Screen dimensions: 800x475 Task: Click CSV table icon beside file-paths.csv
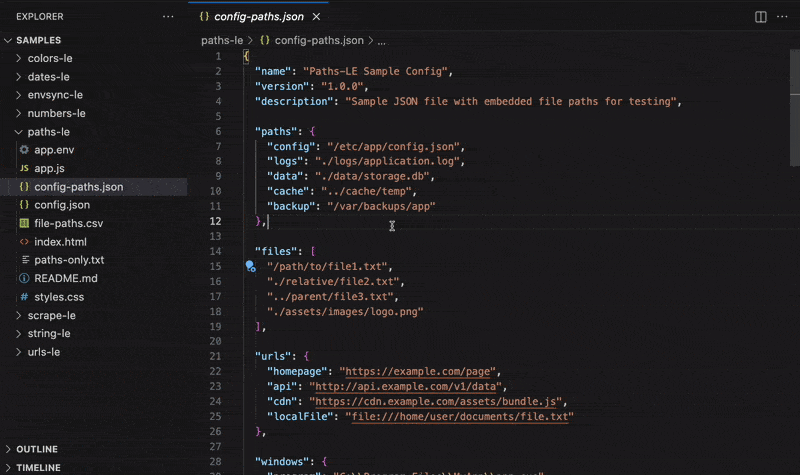point(24,223)
